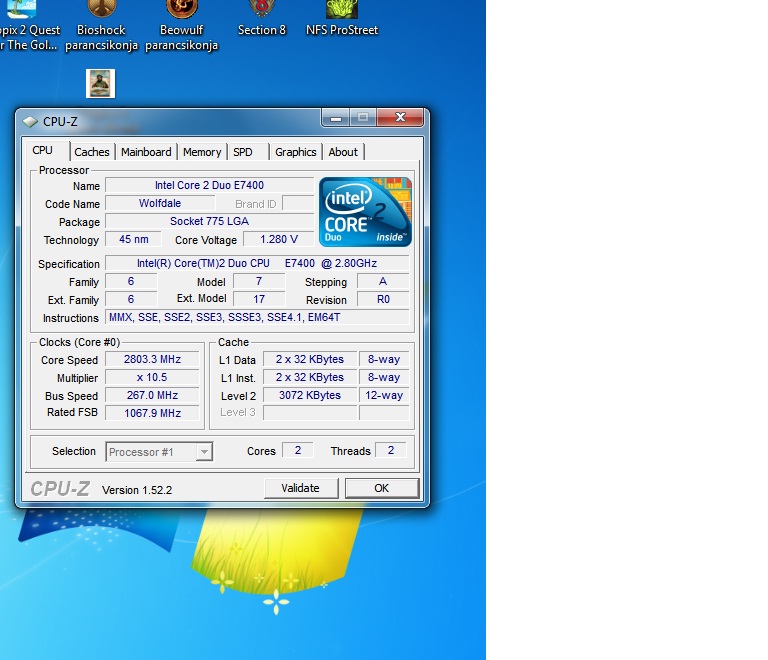The width and height of the screenshot is (768, 660).
Task: Click the Stepping value A
Action: click(383, 282)
